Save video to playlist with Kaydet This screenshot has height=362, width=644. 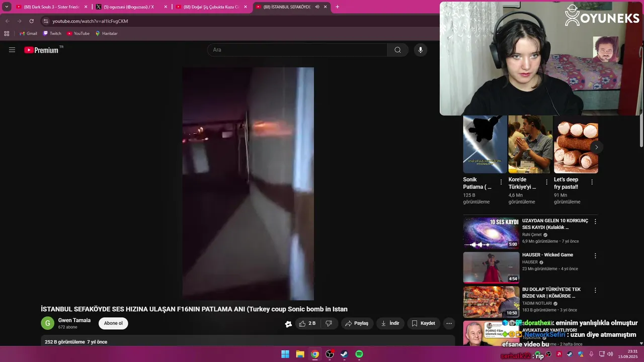pos(424,323)
